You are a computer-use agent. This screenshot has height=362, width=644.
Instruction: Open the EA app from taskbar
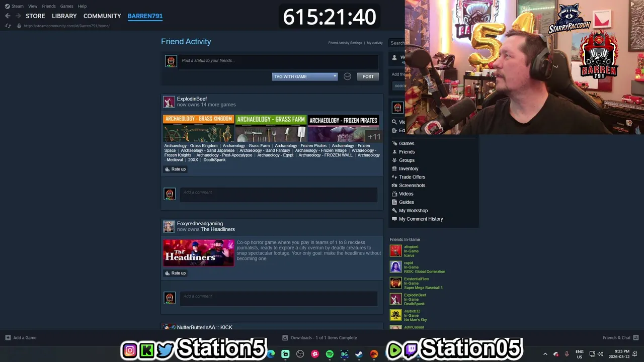point(374,354)
